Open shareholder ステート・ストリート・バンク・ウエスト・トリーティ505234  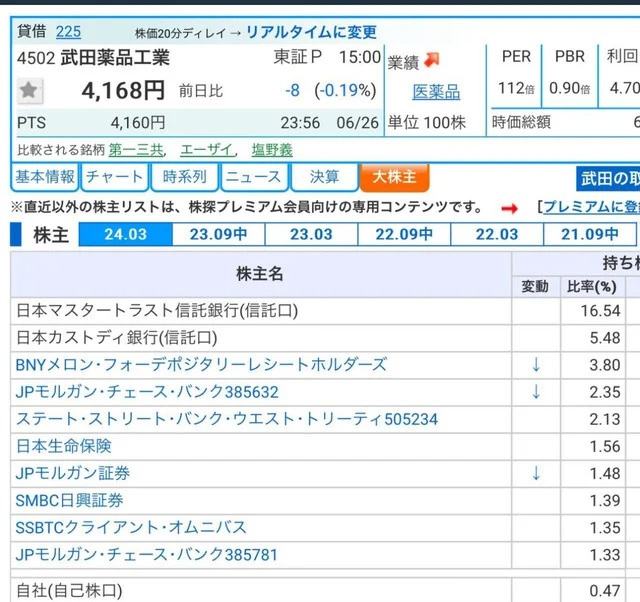[227, 419]
